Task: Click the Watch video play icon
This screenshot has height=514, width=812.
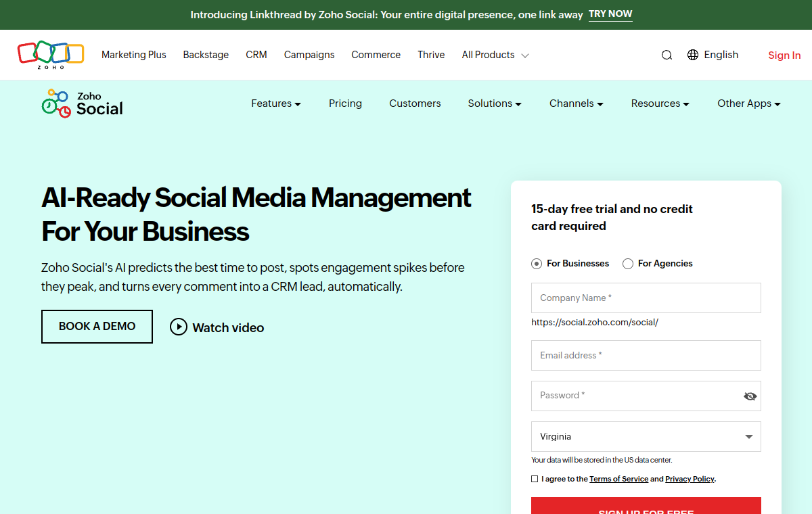Action: pyautogui.click(x=179, y=327)
